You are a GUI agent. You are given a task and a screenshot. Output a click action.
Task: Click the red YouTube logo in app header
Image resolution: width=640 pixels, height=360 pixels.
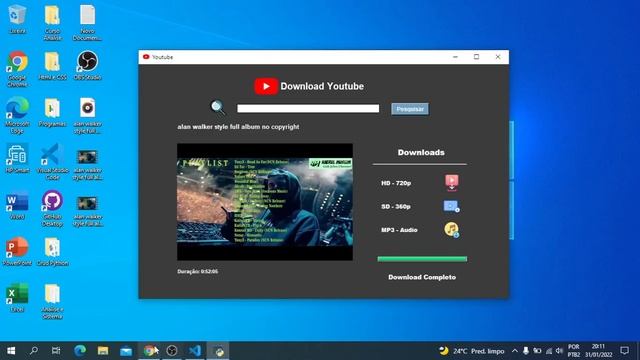(266, 86)
